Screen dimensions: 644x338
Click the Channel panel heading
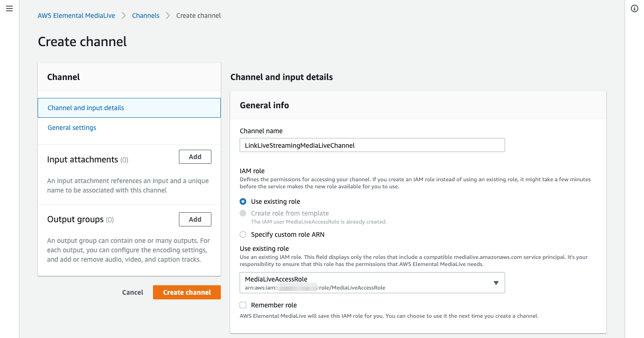tap(64, 77)
